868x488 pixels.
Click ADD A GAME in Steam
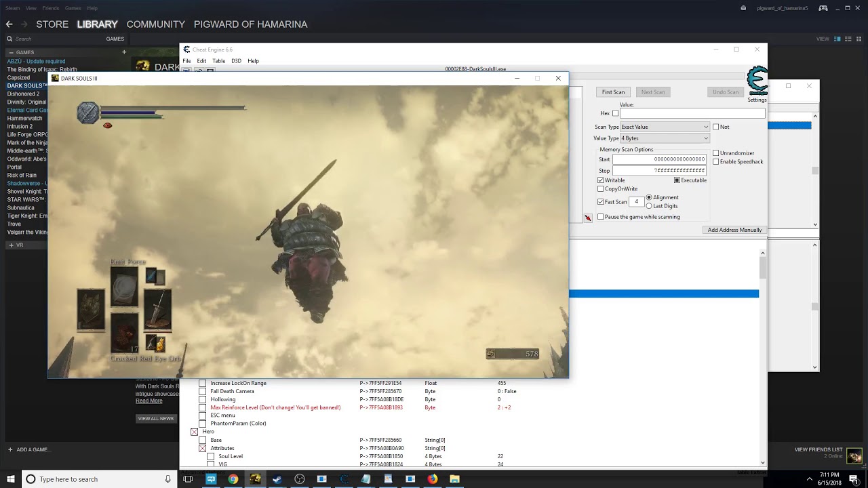tap(29, 449)
